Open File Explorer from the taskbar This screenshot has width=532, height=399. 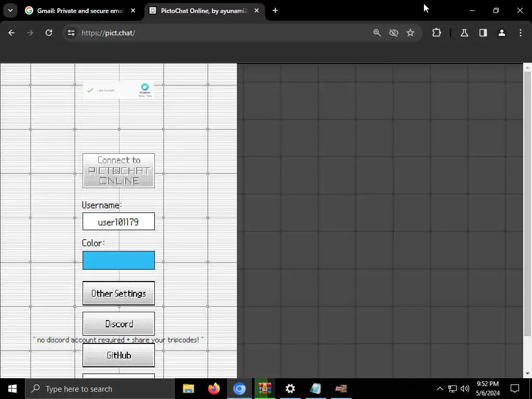pyautogui.click(x=188, y=389)
